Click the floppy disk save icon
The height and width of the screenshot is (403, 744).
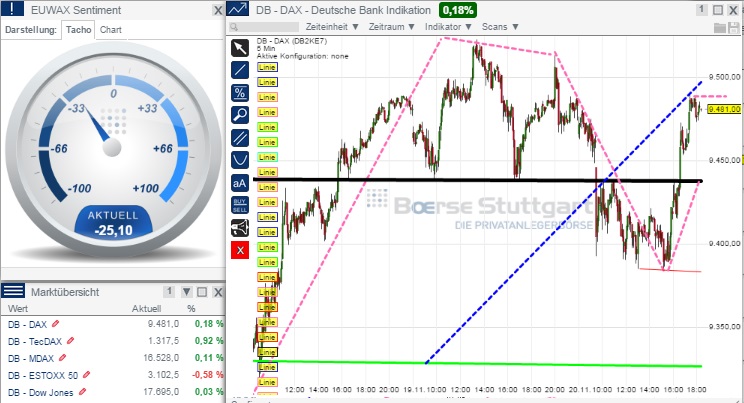pos(734,28)
